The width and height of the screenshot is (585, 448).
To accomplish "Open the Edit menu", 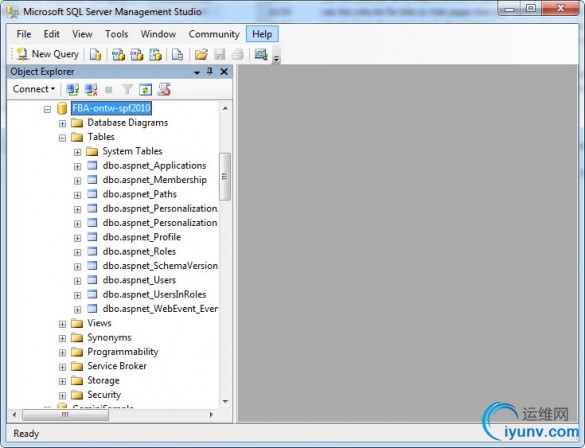I will [51, 34].
